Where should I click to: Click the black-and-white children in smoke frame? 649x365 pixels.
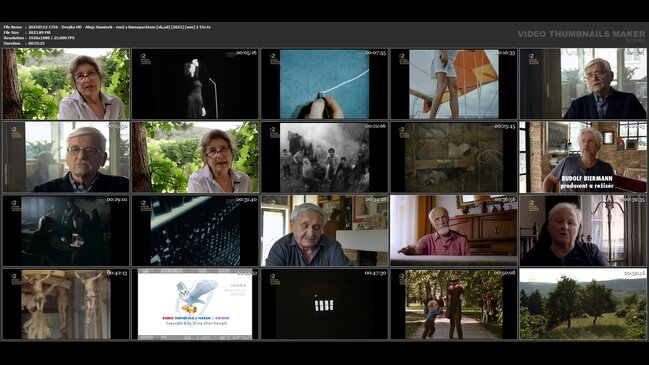click(x=324, y=157)
